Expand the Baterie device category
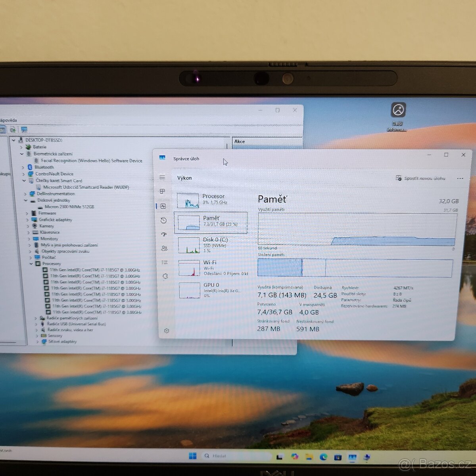Image resolution: width=476 pixels, height=476 pixels. point(21,147)
